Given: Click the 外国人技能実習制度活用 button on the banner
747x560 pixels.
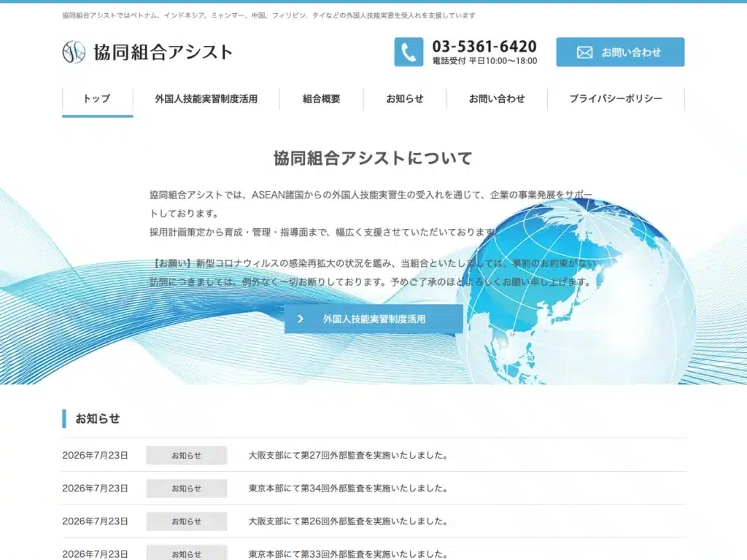Looking at the screenshot, I should pyautogui.click(x=373, y=319).
